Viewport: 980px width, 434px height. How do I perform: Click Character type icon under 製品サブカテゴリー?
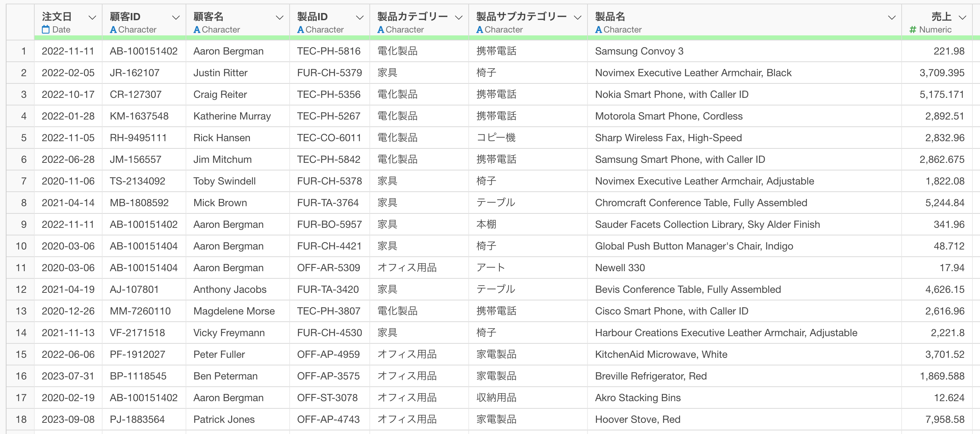(480, 29)
